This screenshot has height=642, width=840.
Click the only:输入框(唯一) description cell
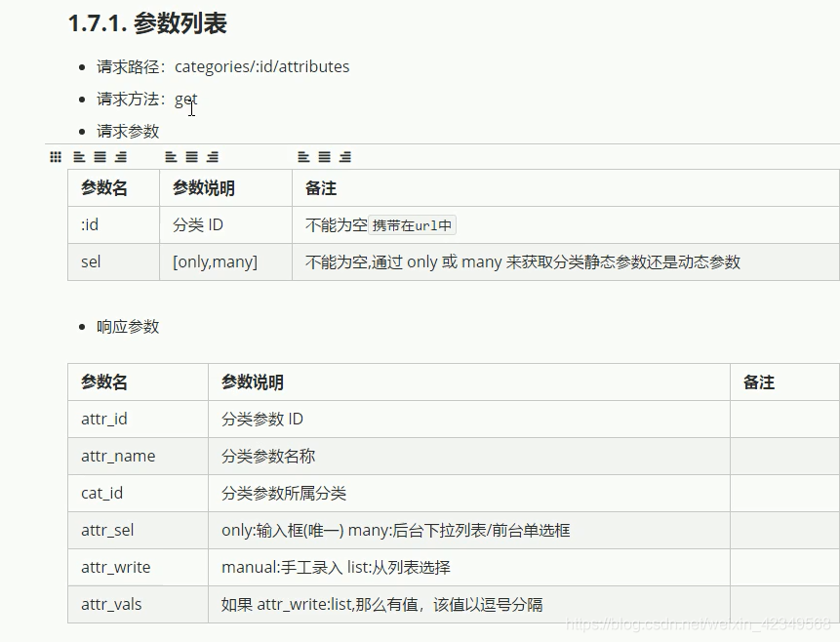pos(469,530)
